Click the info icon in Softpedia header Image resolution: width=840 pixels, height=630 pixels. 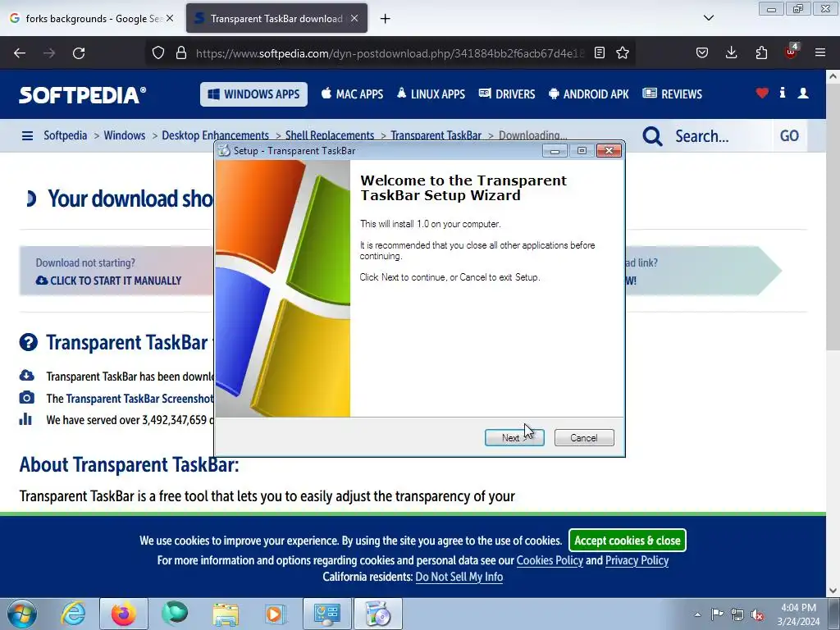tap(783, 93)
